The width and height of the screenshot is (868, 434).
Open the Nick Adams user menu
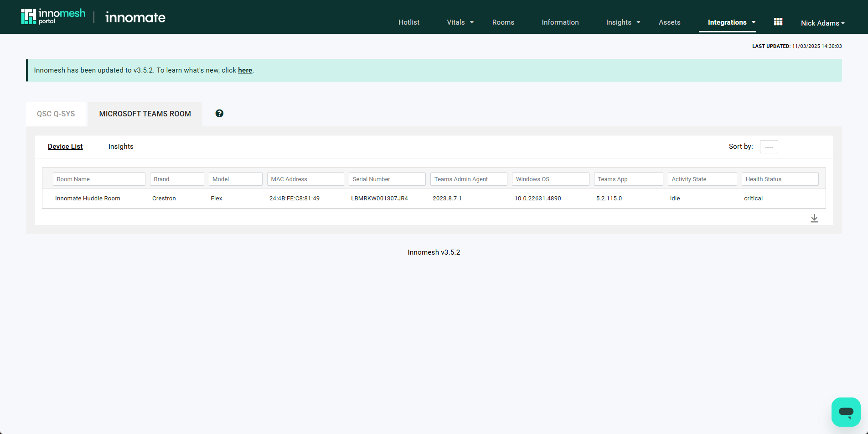[x=823, y=23]
